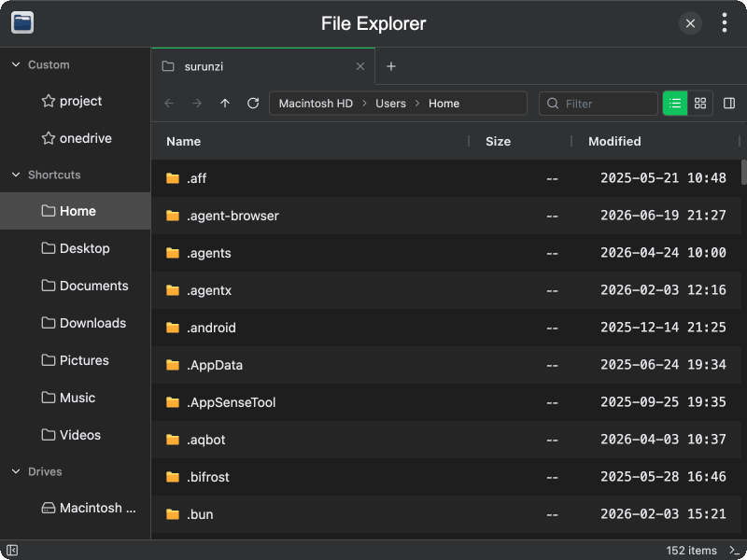Image resolution: width=747 pixels, height=560 pixels.
Task: Click the folder icon beside .android
Action: pos(173,328)
